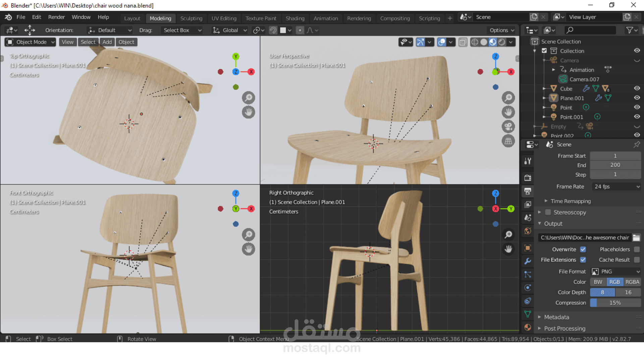Uncheck the Overwrite checkbox
Image resolution: width=644 pixels, height=362 pixels.
(x=583, y=249)
